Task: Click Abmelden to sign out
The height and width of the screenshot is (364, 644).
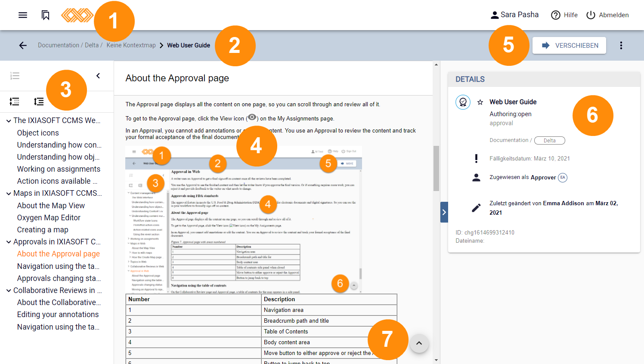Action: [x=607, y=15]
